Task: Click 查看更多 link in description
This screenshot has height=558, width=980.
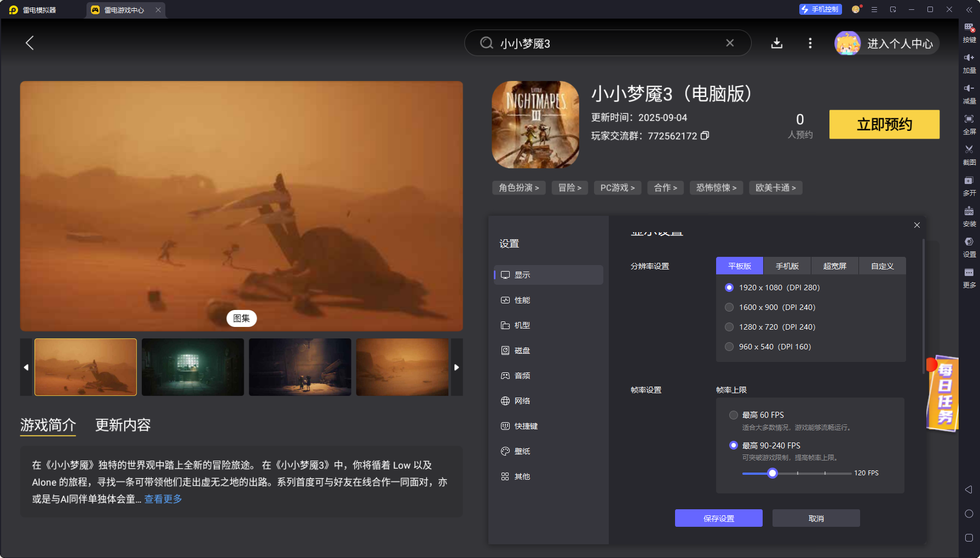Action: 163,499
